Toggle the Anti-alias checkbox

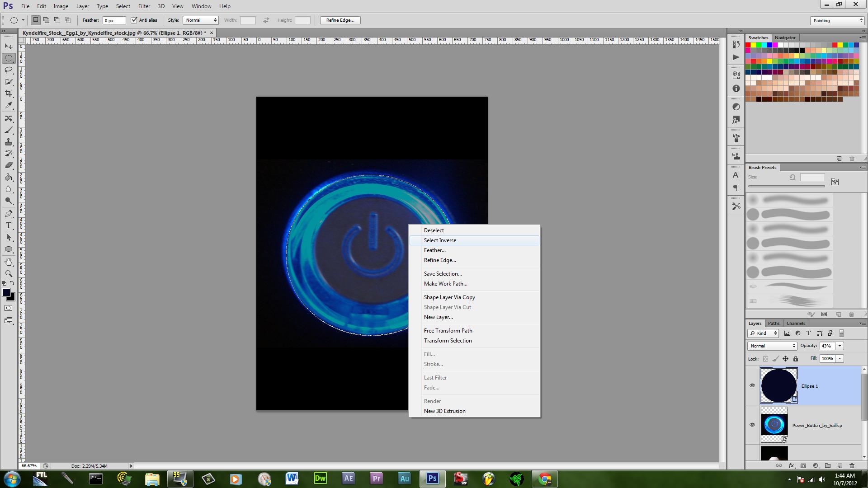click(134, 20)
